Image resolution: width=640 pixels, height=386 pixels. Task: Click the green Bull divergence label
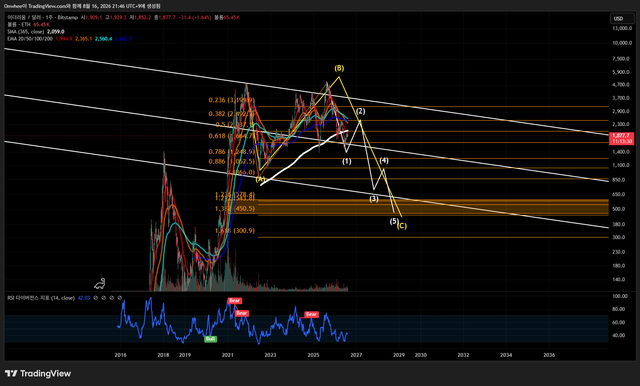[211, 339]
